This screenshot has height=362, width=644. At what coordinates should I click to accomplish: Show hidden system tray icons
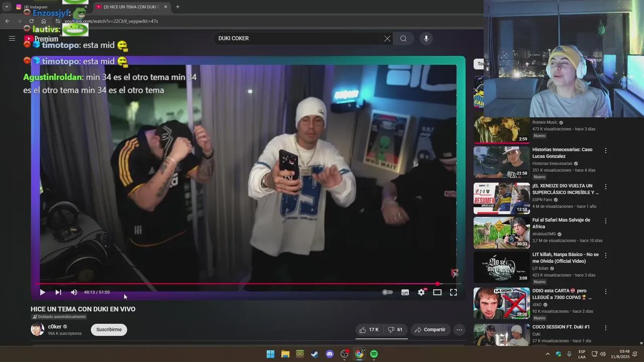(x=547, y=354)
